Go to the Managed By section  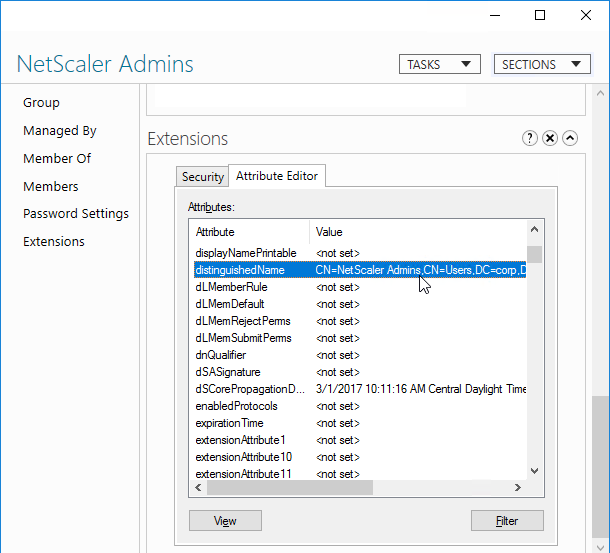tap(60, 131)
